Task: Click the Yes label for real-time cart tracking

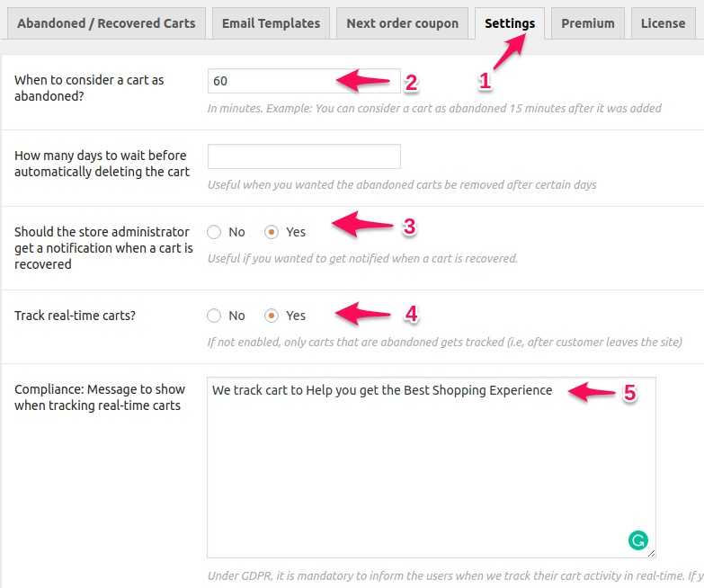Action: [296, 316]
